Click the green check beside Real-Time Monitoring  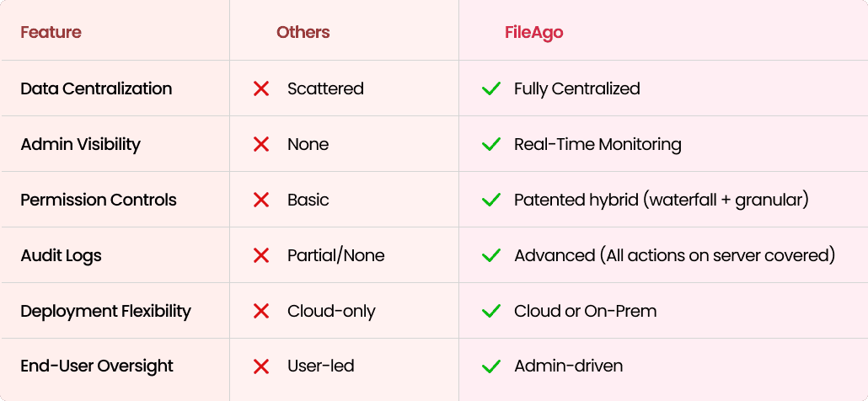tap(491, 144)
